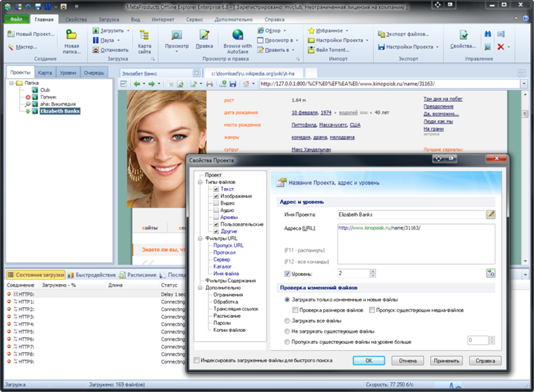Switch to the Интернет ribbon tab
The height and width of the screenshot is (392, 534).
163,20
